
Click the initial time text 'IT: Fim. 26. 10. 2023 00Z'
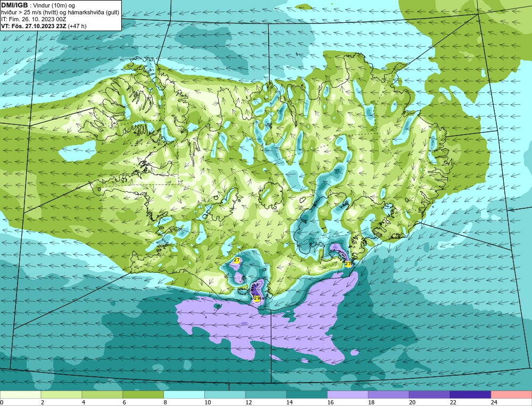[34, 19]
